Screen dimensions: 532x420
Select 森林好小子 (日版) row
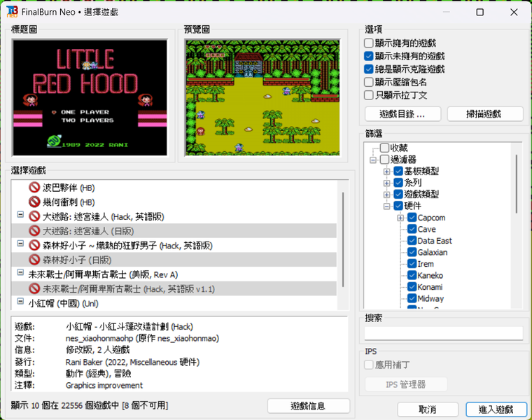174,260
